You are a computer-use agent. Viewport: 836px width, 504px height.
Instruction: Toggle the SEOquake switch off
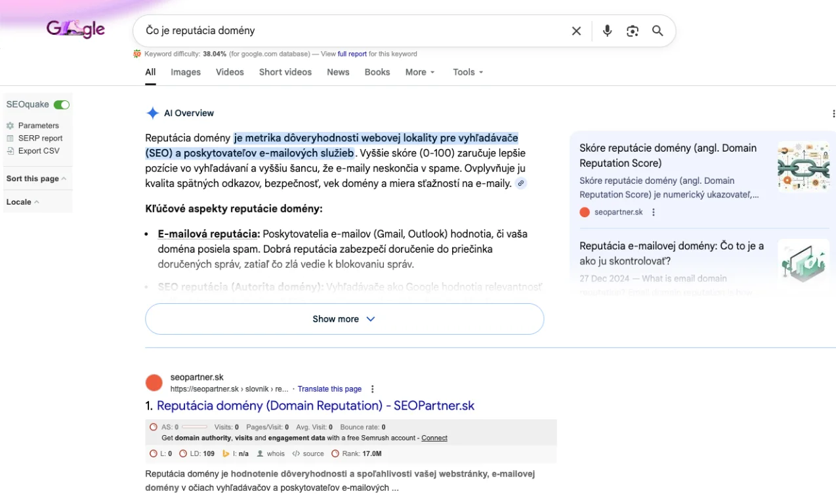(x=62, y=104)
